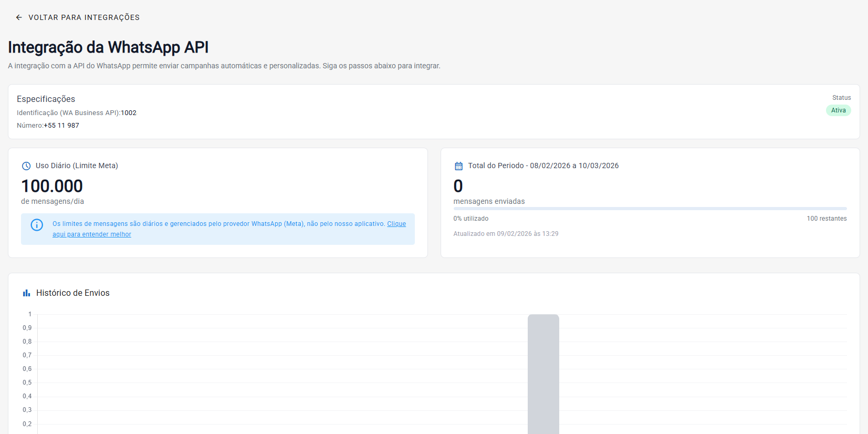Click the back arrow icon

(19, 17)
